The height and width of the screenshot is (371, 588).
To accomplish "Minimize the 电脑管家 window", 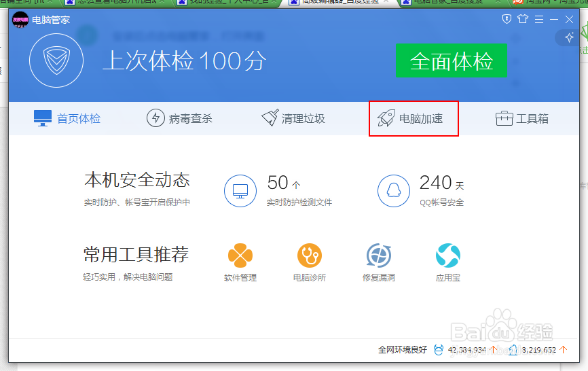I will (554, 19).
